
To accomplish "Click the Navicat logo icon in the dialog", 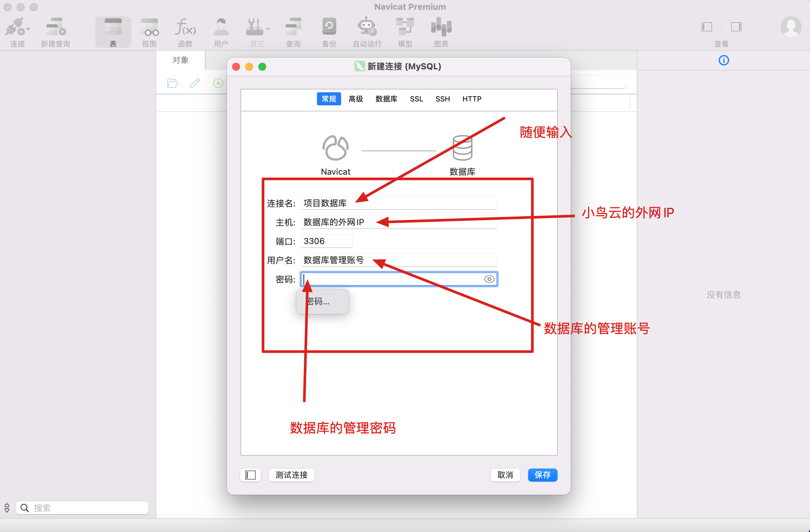I will tap(335, 148).
